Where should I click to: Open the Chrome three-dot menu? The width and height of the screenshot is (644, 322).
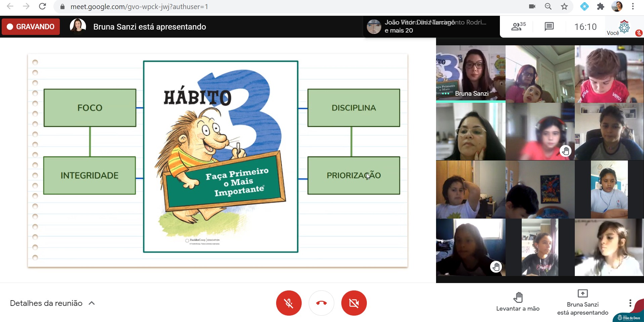[633, 6]
